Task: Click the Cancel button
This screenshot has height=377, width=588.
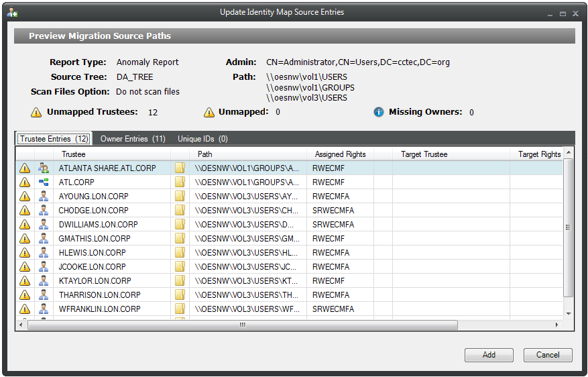Action: 548,355
